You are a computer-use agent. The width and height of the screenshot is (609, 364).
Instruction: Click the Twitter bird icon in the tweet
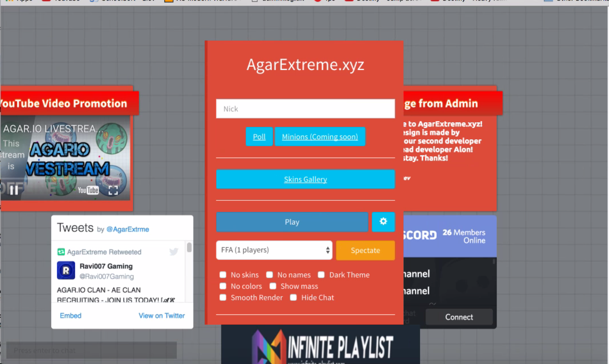click(x=174, y=252)
